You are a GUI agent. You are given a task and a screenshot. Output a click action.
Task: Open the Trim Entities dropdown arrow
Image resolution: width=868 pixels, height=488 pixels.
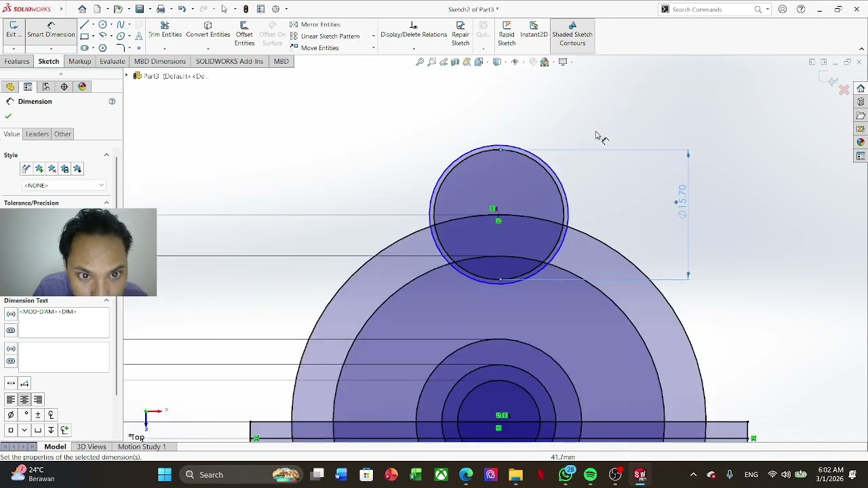coord(165,49)
